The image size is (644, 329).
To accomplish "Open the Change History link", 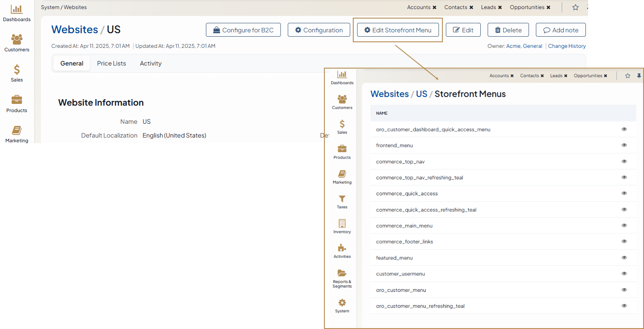I will 566,46.
